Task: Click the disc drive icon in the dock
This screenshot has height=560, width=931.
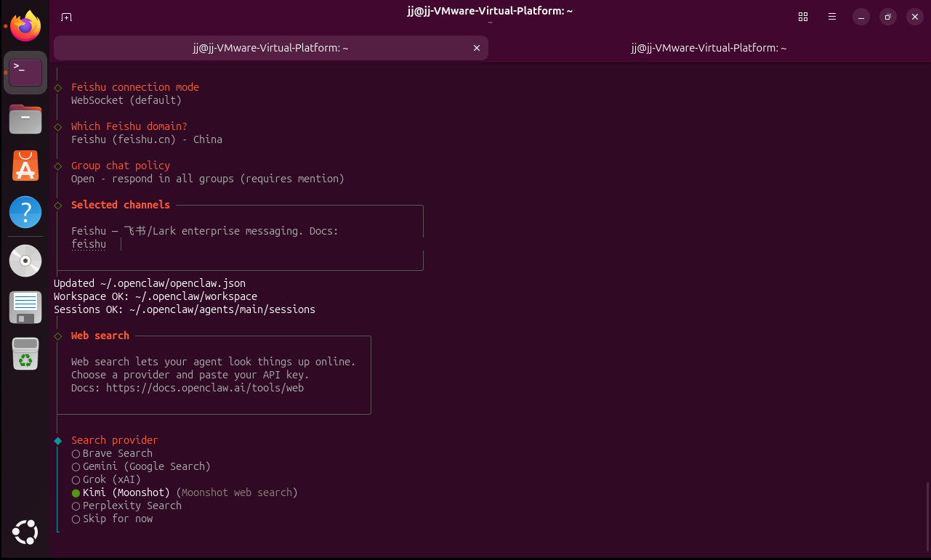Action: pos(25,260)
